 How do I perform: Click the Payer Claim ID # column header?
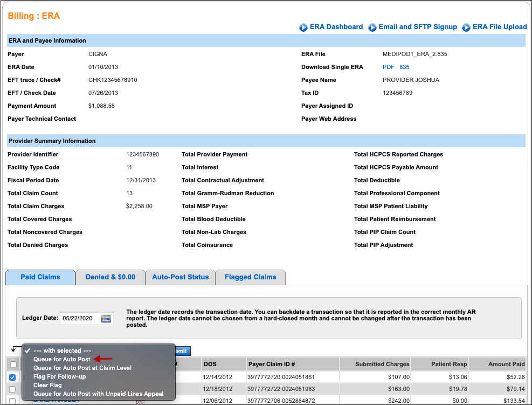click(x=293, y=364)
